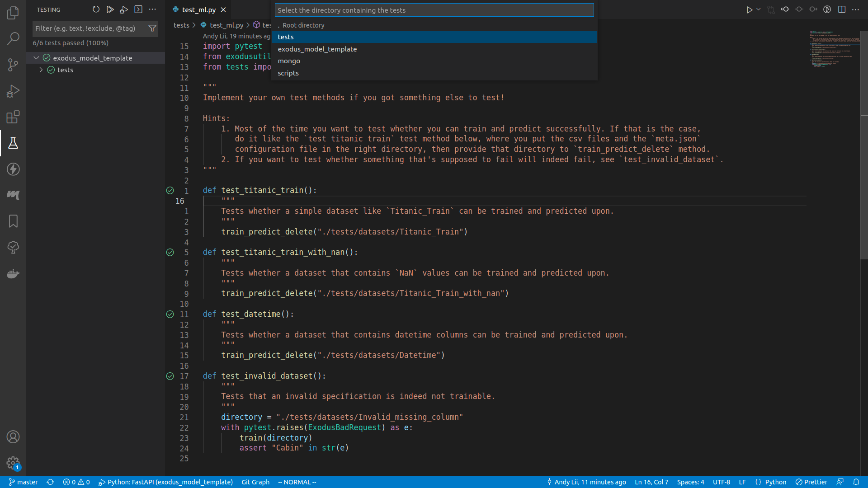Change end of line LF
The image size is (868, 488).
coord(742,482)
